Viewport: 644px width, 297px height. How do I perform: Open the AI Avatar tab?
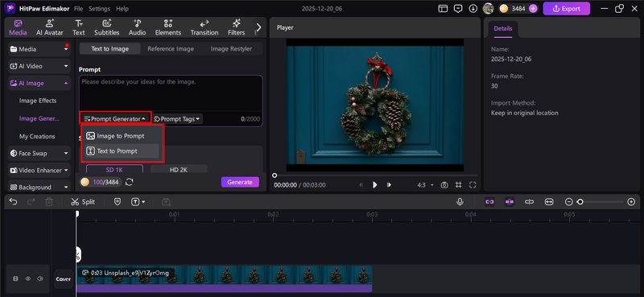50,27
